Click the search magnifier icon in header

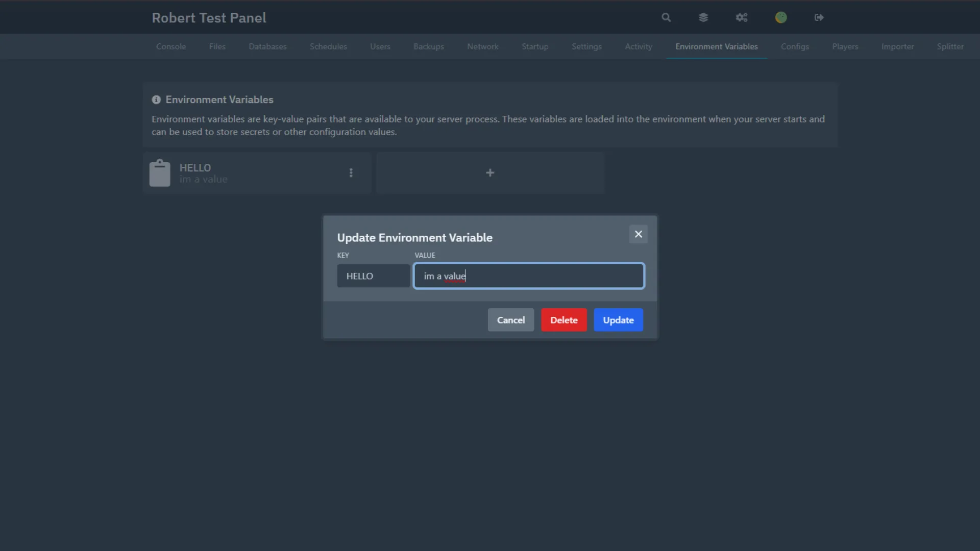pos(666,17)
